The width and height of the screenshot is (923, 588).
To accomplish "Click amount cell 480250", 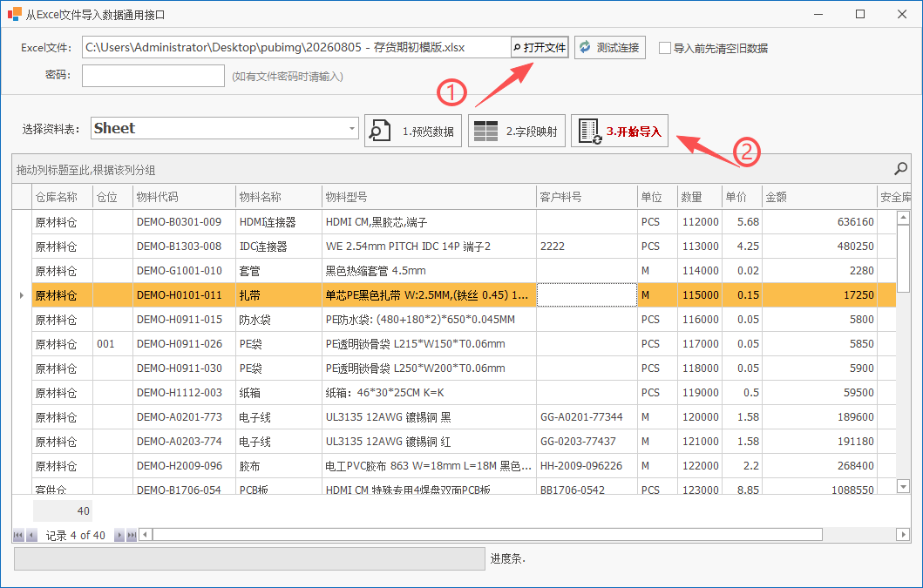I will pyautogui.click(x=819, y=246).
